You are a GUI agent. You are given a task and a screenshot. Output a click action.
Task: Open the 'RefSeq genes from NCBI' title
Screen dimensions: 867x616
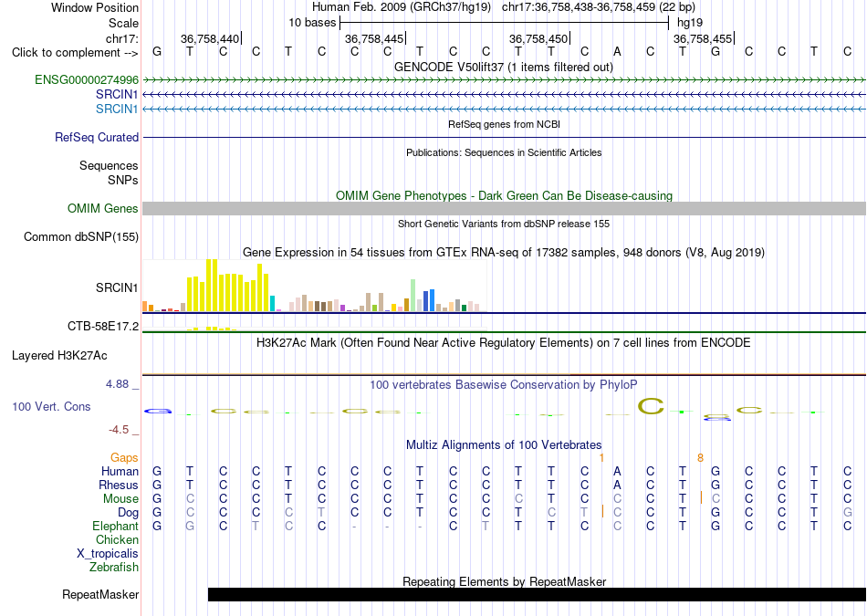[504, 124]
